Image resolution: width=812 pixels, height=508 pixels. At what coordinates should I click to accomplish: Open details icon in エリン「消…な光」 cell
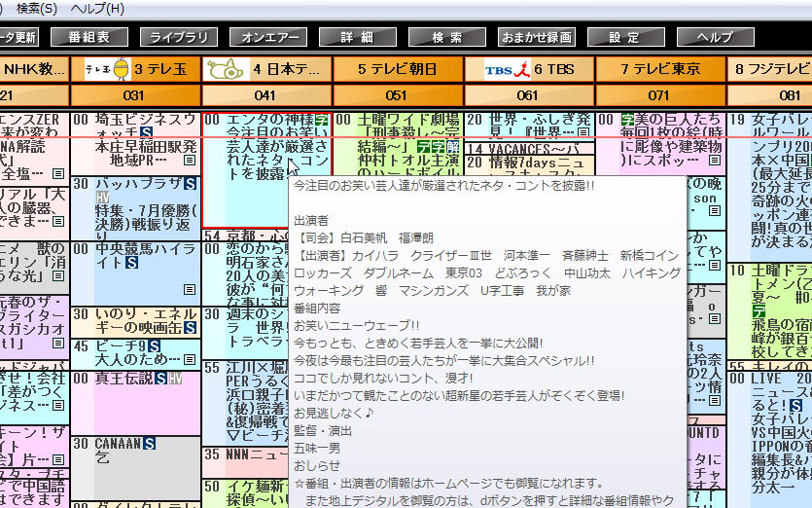pos(58,275)
